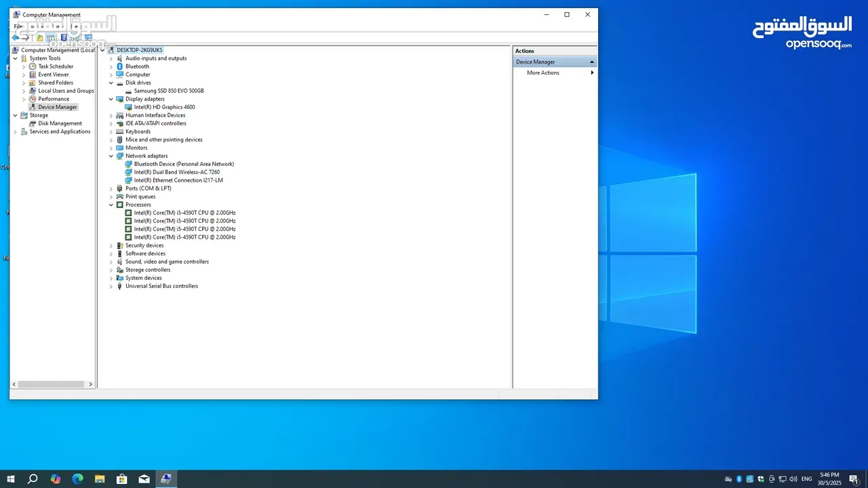The height and width of the screenshot is (488, 868).
Task: Click the console tree scrollbar right arrow
Action: point(91,384)
